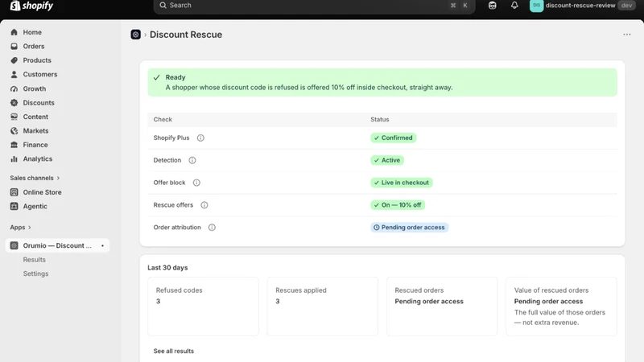Click the See all results link
This screenshot has height=362, width=644.
pyautogui.click(x=174, y=351)
